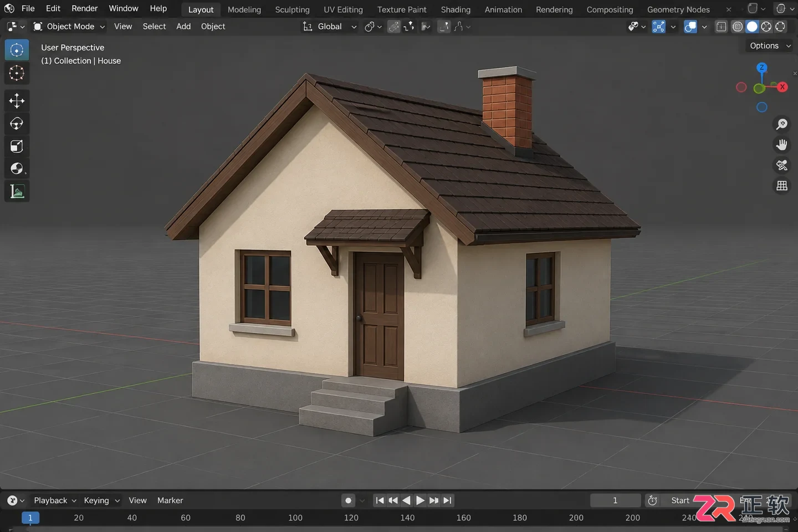Viewport: 798px width, 532px height.
Task: Switch to the Shading workspace tab
Action: (x=456, y=9)
